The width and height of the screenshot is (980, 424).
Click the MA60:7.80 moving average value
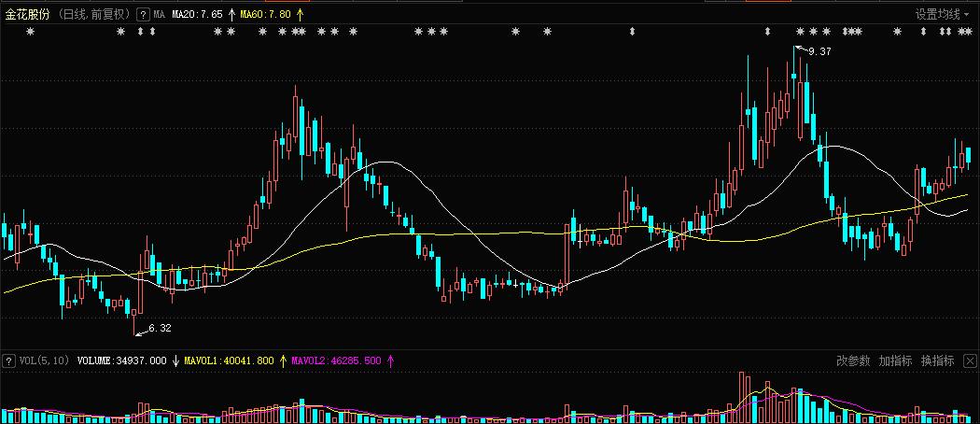[268, 14]
